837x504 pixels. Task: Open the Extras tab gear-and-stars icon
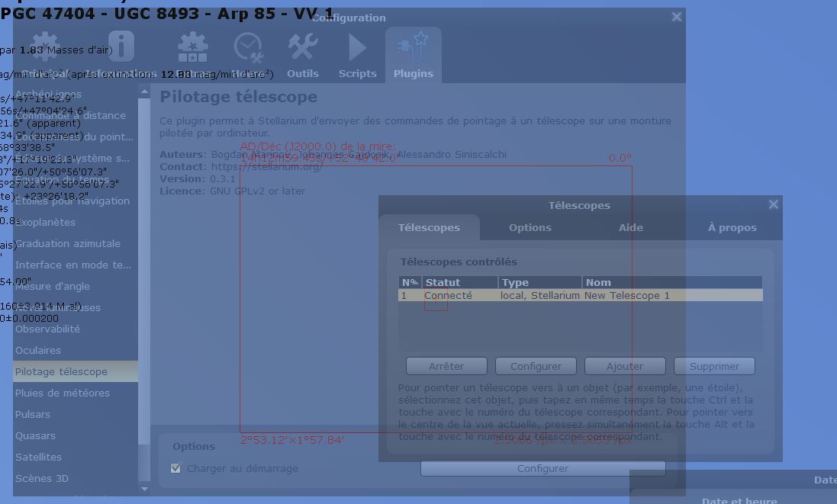tap(193, 47)
